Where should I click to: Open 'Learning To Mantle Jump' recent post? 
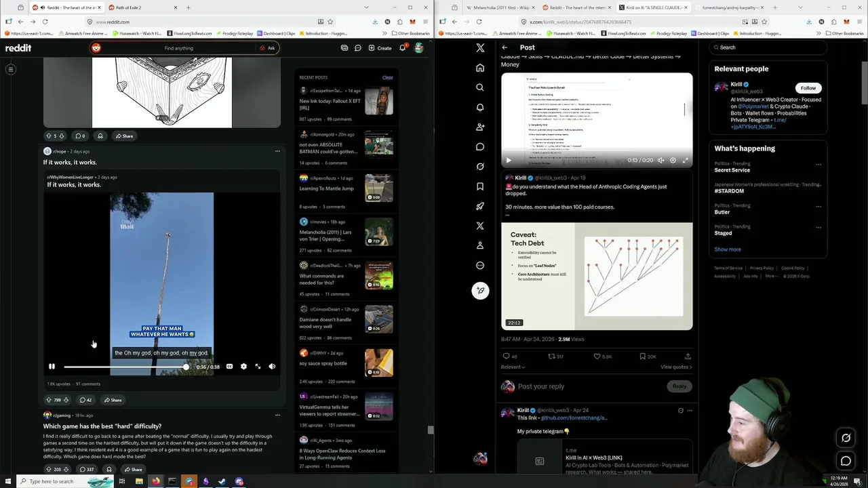click(326, 188)
